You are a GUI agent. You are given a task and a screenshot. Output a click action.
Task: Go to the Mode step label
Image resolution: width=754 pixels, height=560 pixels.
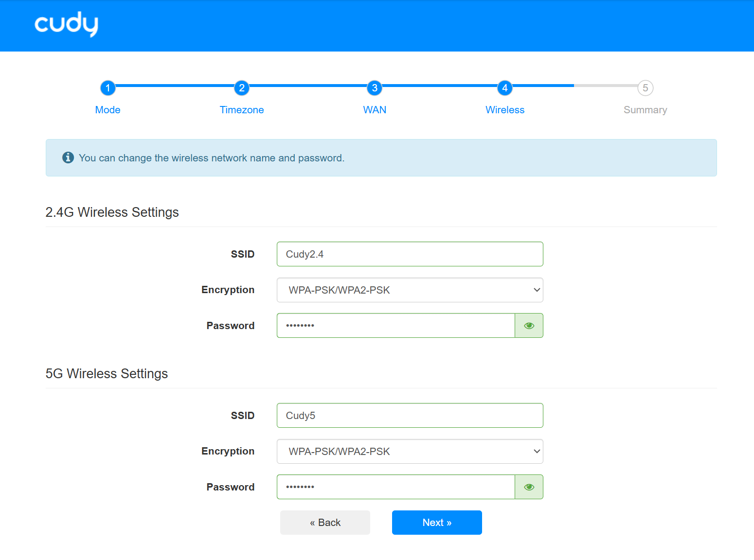[108, 110]
